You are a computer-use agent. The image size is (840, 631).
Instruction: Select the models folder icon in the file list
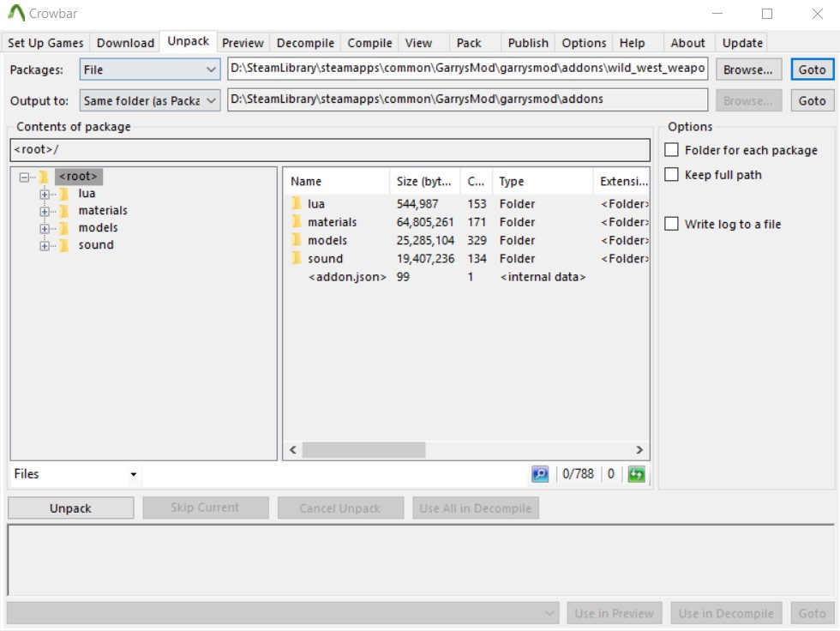tap(297, 240)
